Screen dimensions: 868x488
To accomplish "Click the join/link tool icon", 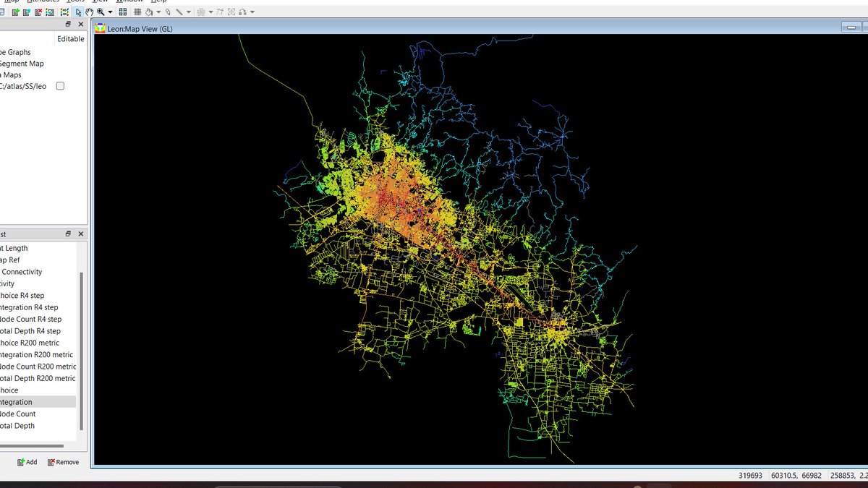I will (242, 12).
